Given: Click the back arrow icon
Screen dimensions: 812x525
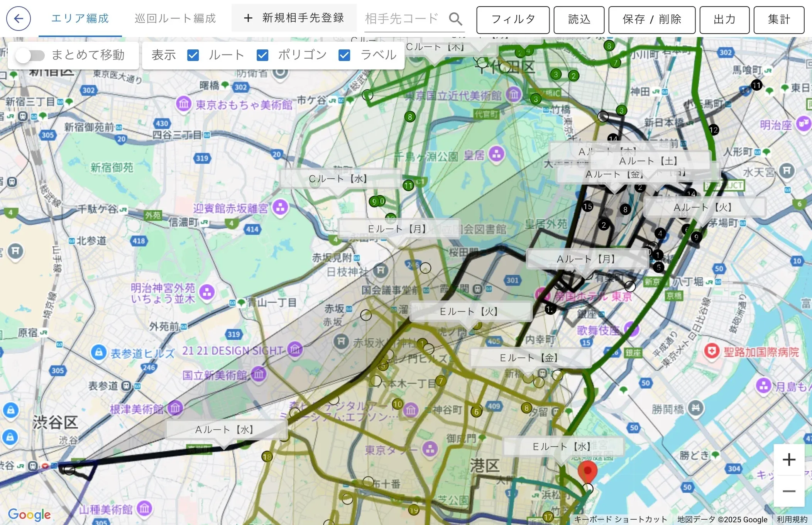Looking at the screenshot, I should 19,19.
